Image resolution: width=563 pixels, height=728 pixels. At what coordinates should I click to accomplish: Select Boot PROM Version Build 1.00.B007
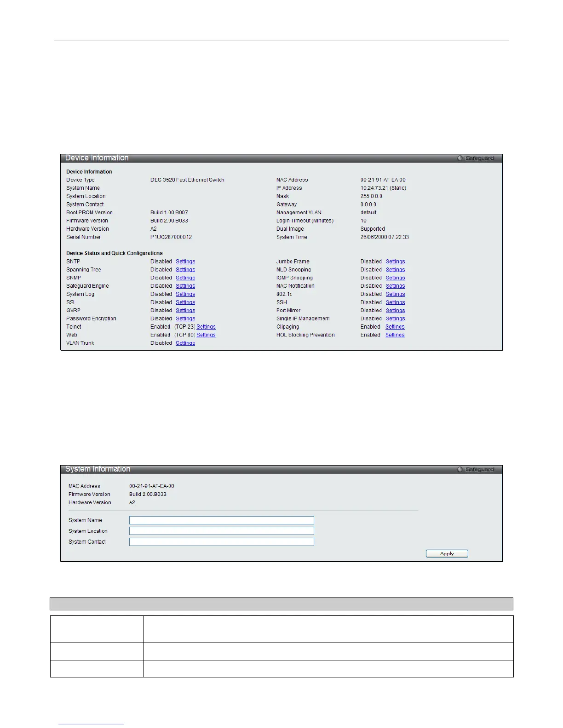coord(169,213)
